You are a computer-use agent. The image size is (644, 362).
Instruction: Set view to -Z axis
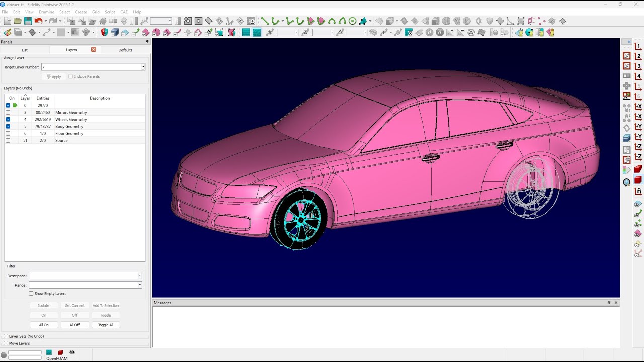tap(638, 157)
